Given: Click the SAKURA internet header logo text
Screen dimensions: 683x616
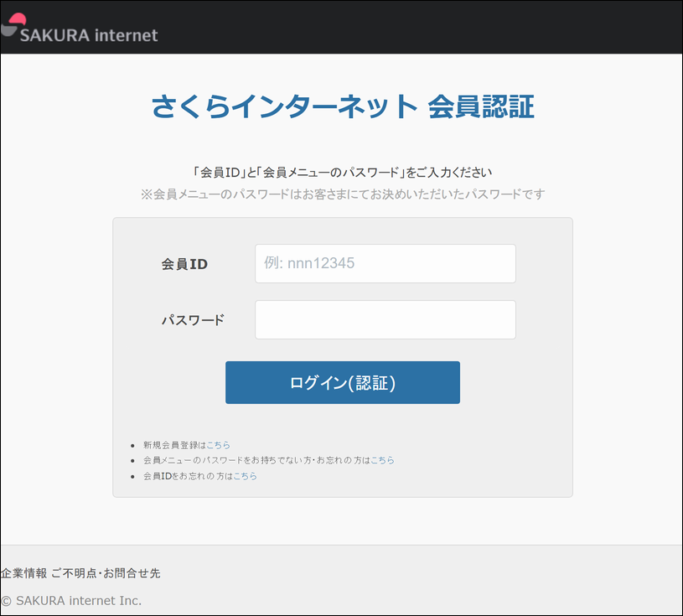Looking at the screenshot, I should [x=89, y=35].
